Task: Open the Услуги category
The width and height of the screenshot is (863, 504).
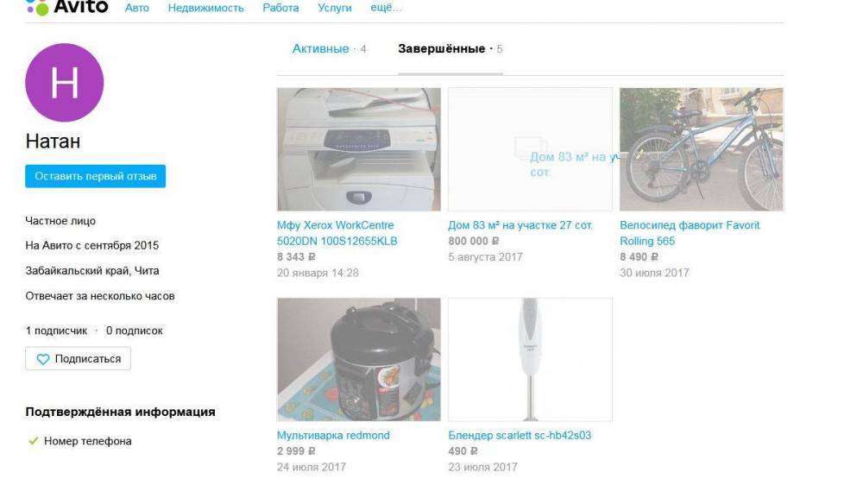Action: 335,8
